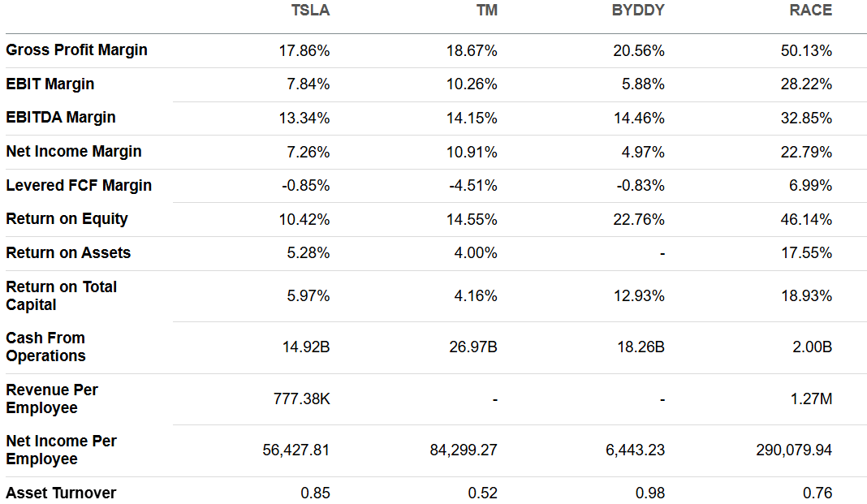Click the Return on Equity label
The height and width of the screenshot is (504, 867).
[x=67, y=219]
